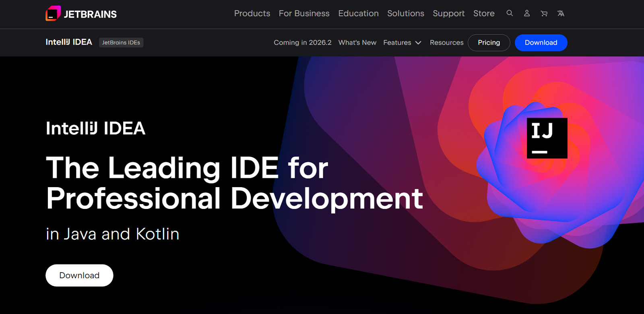This screenshot has height=314, width=644.
Task: Open the Resources link
Action: tap(446, 43)
